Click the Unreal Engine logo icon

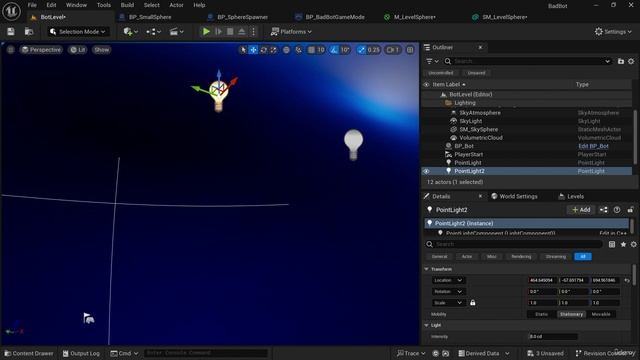(11, 11)
